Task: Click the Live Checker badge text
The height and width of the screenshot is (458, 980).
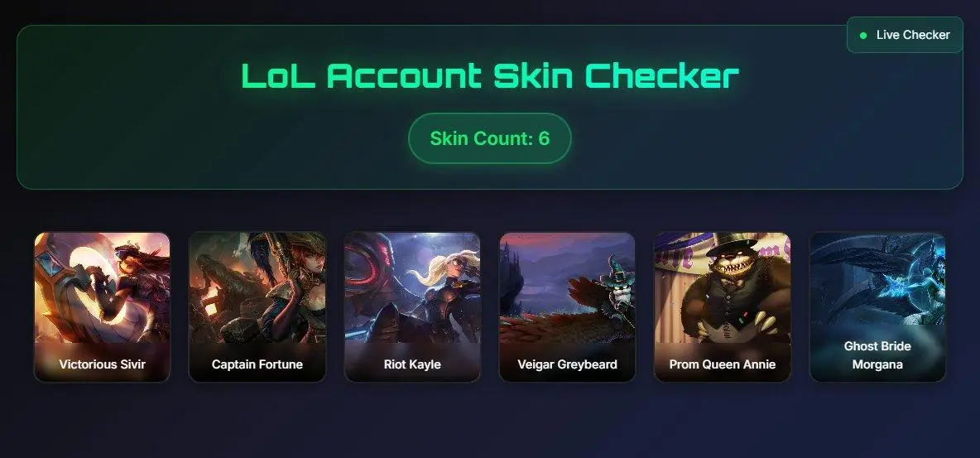Action: point(913,35)
